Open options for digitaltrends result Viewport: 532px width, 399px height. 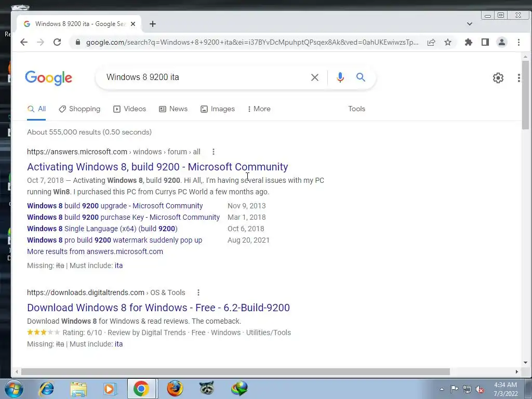coord(198,292)
